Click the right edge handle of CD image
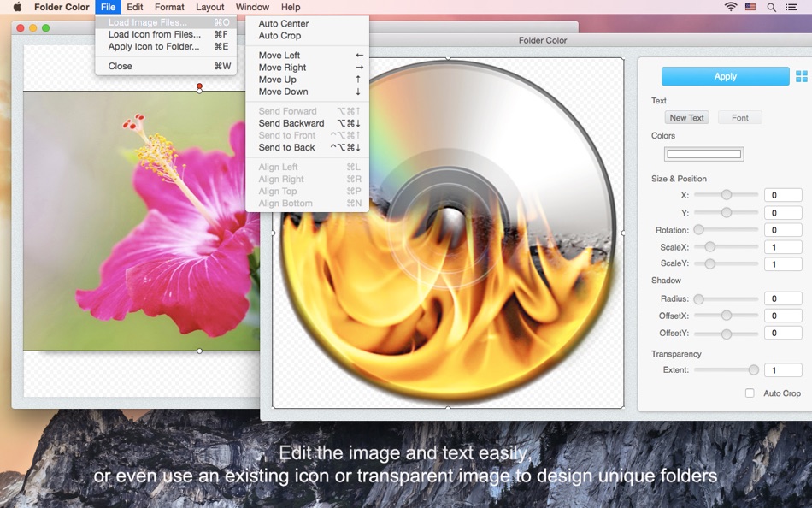The image size is (812, 508). [x=623, y=233]
